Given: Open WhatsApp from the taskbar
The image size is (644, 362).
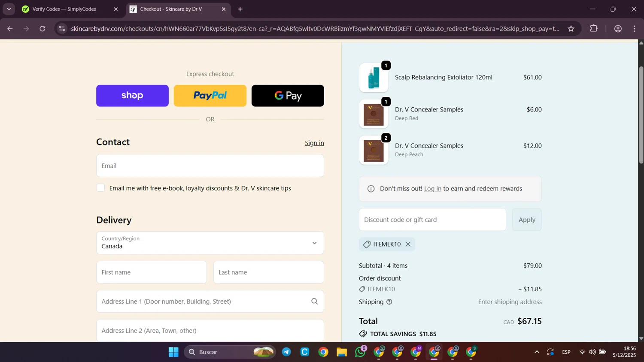Looking at the screenshot, I should (x=360, y=352).
